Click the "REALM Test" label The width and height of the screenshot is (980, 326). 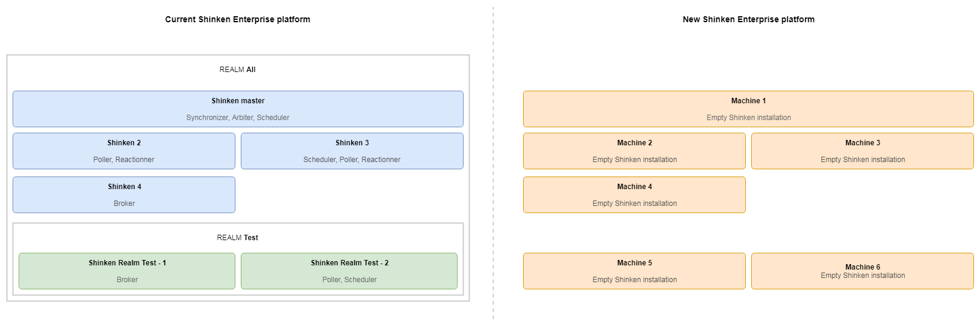pyautogui.click(x=237, y=238)
